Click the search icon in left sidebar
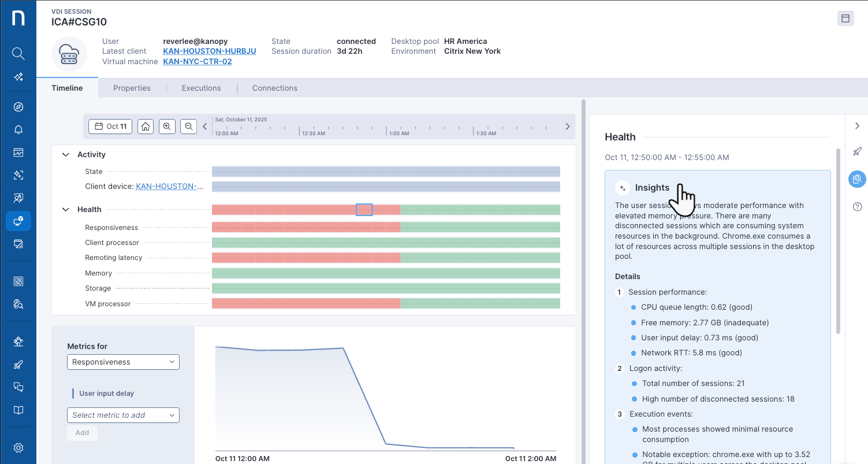The height and width of the screenshot is (464, 868). 18,54
